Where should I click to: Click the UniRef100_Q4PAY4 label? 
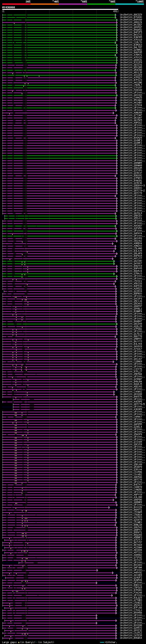point(131,233)
